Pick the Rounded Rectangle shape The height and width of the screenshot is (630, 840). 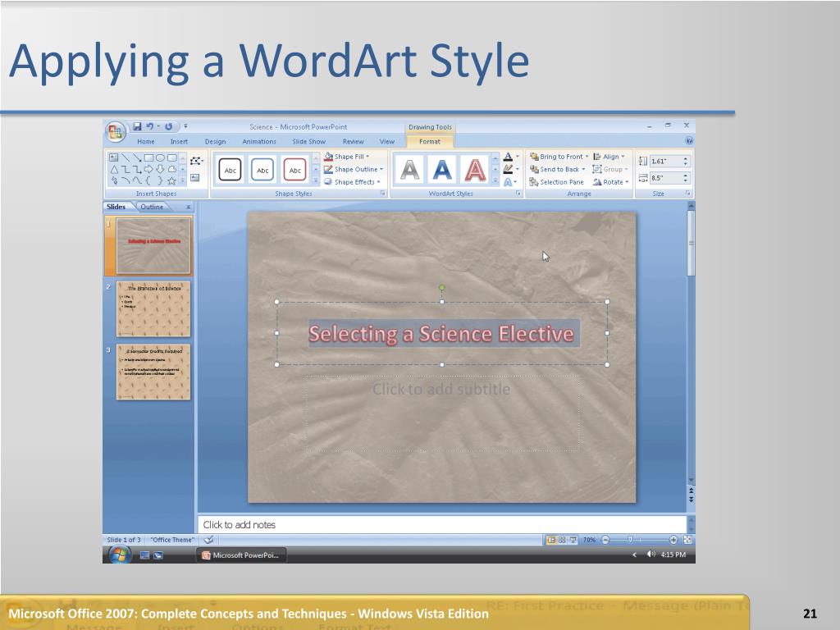point(172,157)
